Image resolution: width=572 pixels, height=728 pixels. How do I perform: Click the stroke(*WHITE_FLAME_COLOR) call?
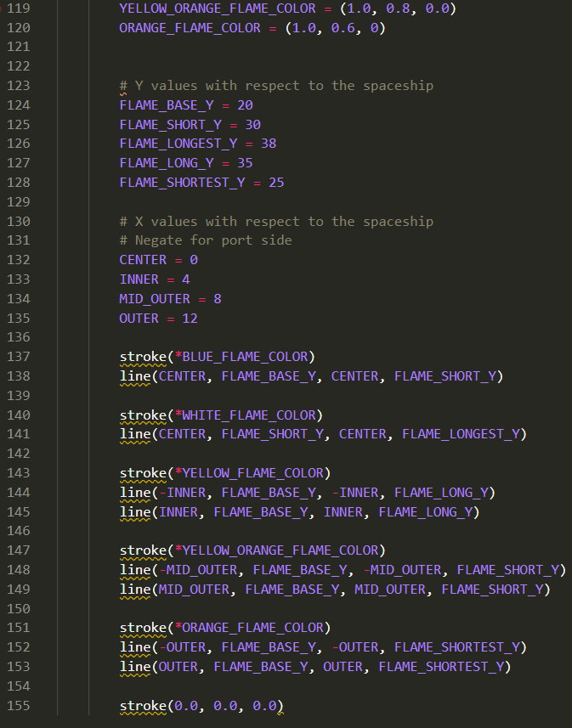click(221, 415)
